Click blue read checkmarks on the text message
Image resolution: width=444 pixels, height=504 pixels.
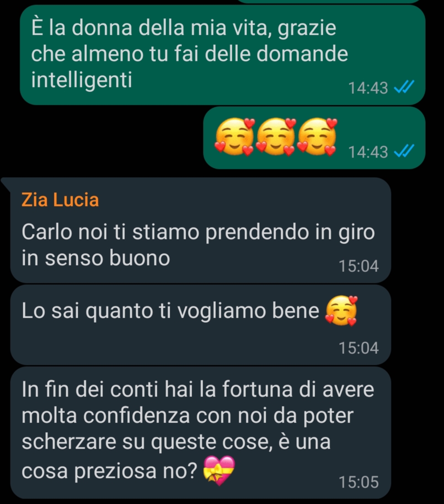[404, 87]
